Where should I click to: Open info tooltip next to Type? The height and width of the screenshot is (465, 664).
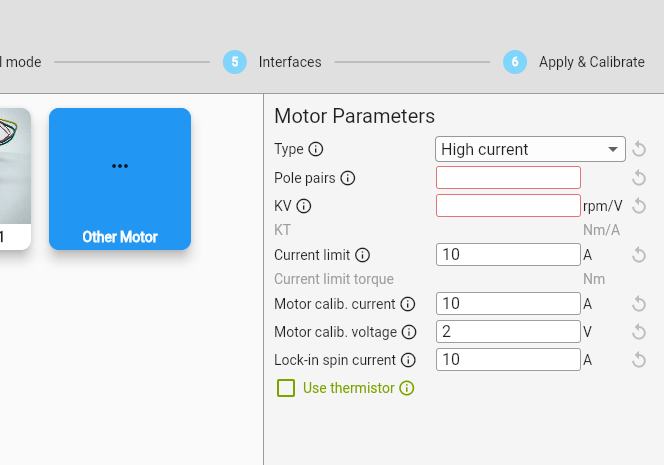pos(315,149)
